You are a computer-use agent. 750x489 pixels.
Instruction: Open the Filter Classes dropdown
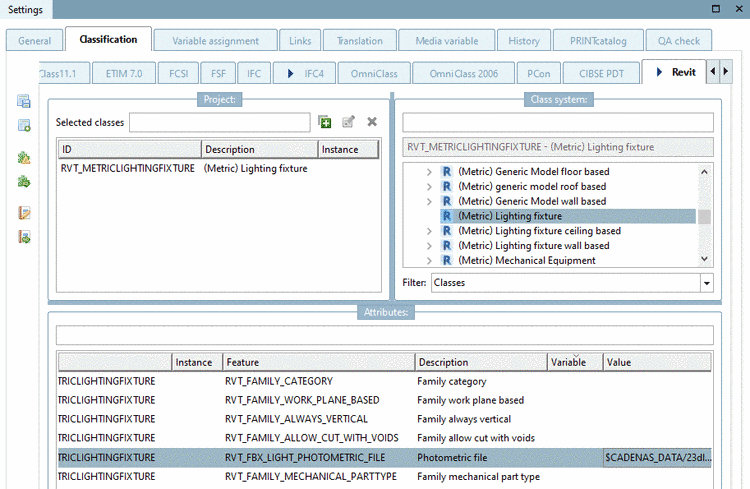[x=707, y=283]
